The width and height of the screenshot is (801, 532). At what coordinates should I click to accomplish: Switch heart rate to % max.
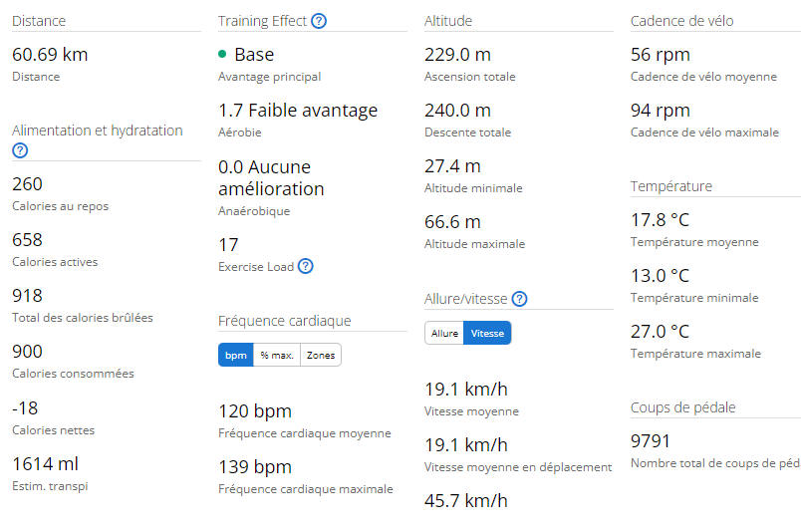click(x=277, y=355)
